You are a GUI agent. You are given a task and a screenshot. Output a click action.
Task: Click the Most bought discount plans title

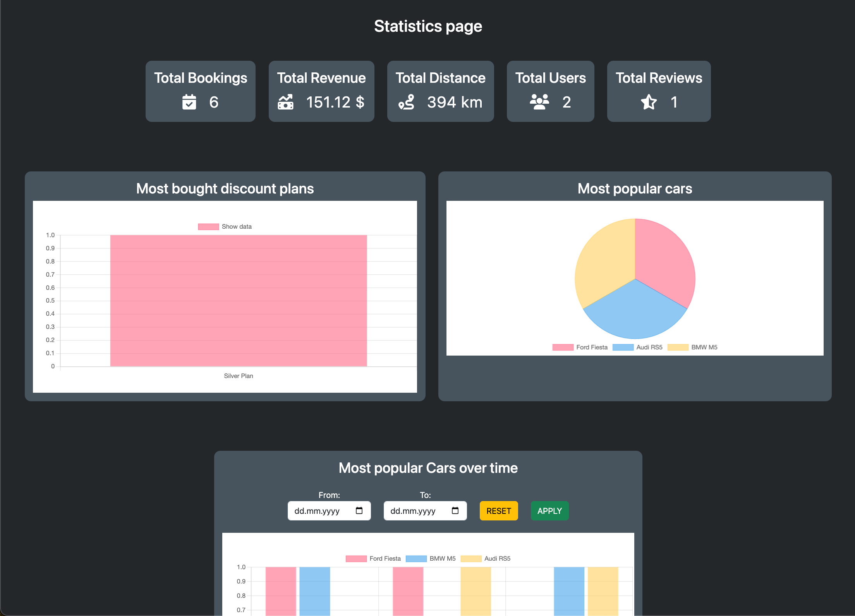pyautogui.click(x=225, y=189)
